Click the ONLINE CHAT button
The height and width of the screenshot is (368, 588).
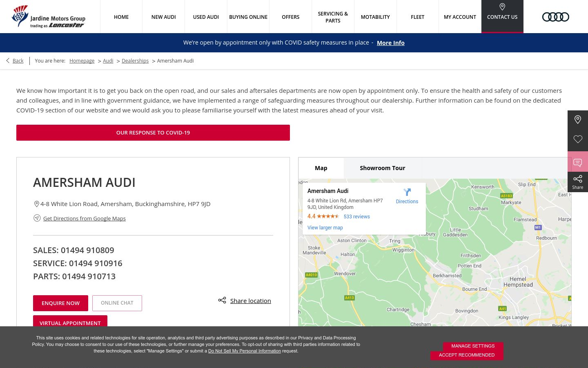pyautogui.click(x=117, y=303)
